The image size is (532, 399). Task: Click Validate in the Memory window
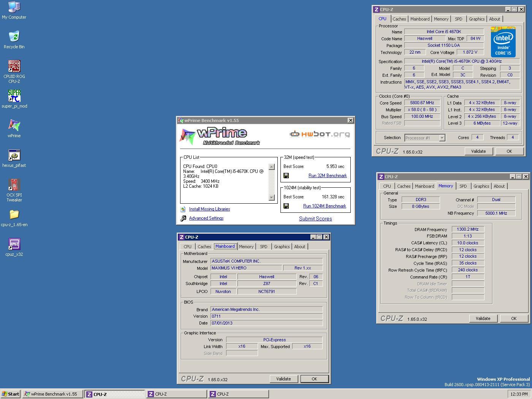click(x=483, y=318)
